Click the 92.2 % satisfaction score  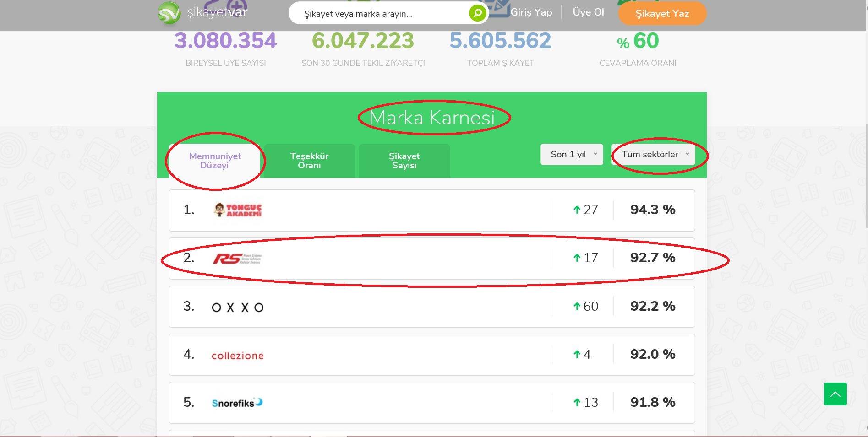[653, 306]
